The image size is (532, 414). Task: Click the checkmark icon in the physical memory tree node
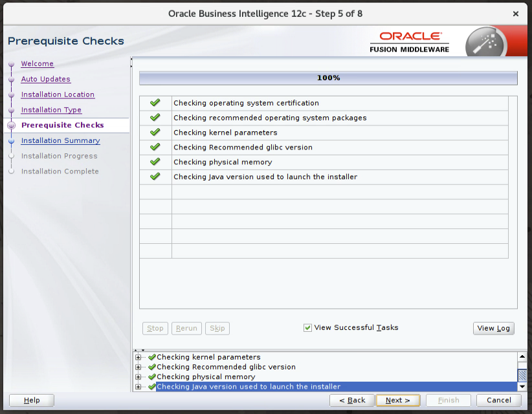tap(152, 376)
